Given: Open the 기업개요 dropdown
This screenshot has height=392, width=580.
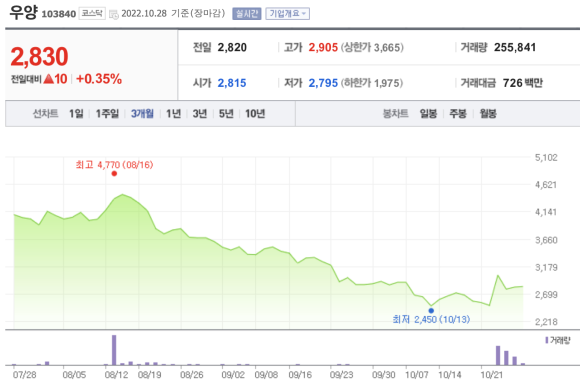Looking at the screenshot, I should pyautogui.click(x=287, y=14).
